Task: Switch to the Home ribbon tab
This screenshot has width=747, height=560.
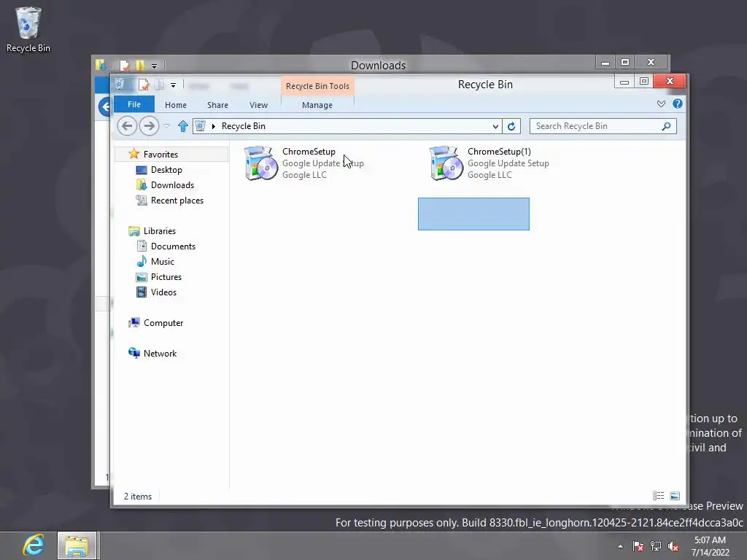Action: pos(176,105)
